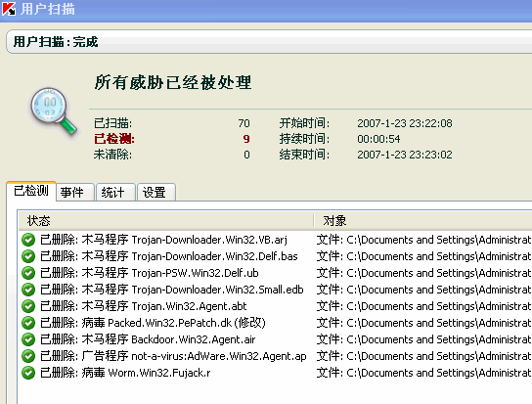This screenshot has height=404, width=532.
Task: Click the 用户扫描:完成 status header bar
Action: coord(269,42)
